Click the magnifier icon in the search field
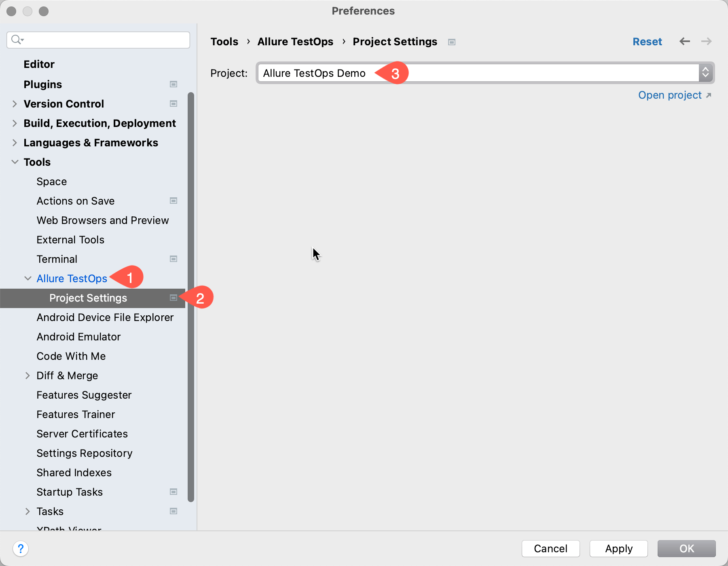The image size is (728, 566). tap(17, 40)
